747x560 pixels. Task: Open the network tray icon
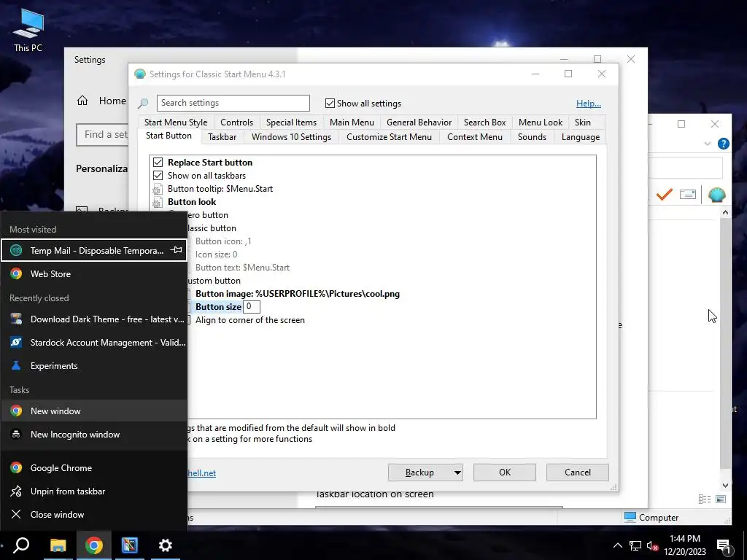tap(635, 545)
